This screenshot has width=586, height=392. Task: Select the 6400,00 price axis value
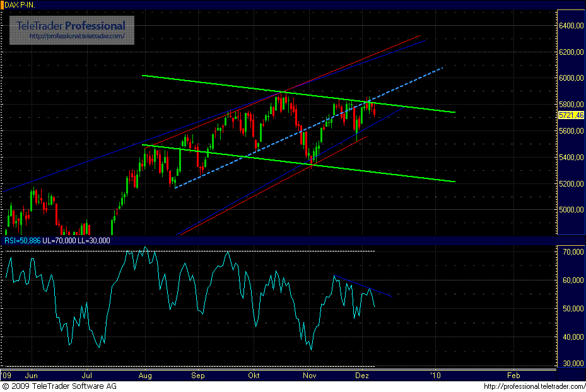click(x=571, y=26)
